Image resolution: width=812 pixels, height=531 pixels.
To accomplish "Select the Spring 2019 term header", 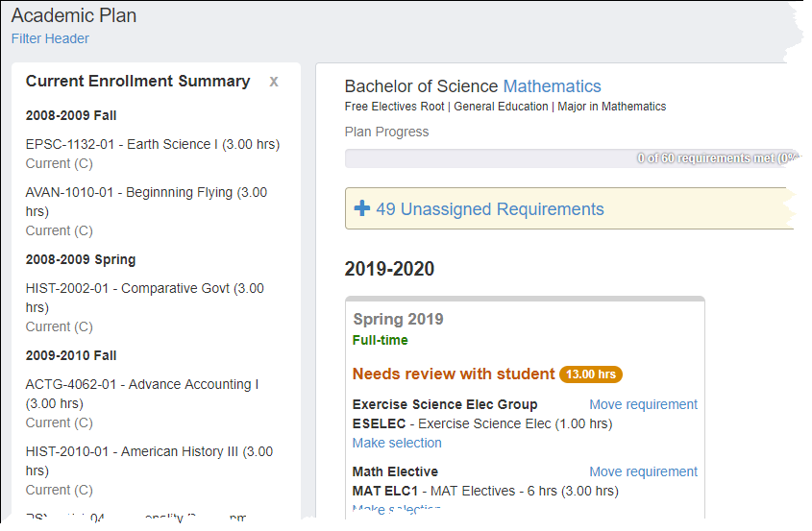I will click(x=398, y=319).
